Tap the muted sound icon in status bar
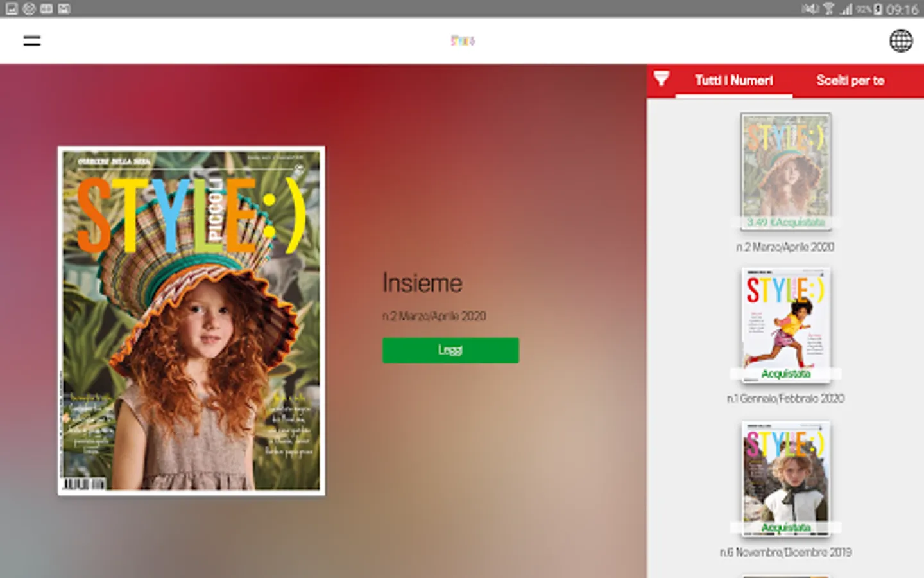 pyautogui.click(x=810, y=9)
